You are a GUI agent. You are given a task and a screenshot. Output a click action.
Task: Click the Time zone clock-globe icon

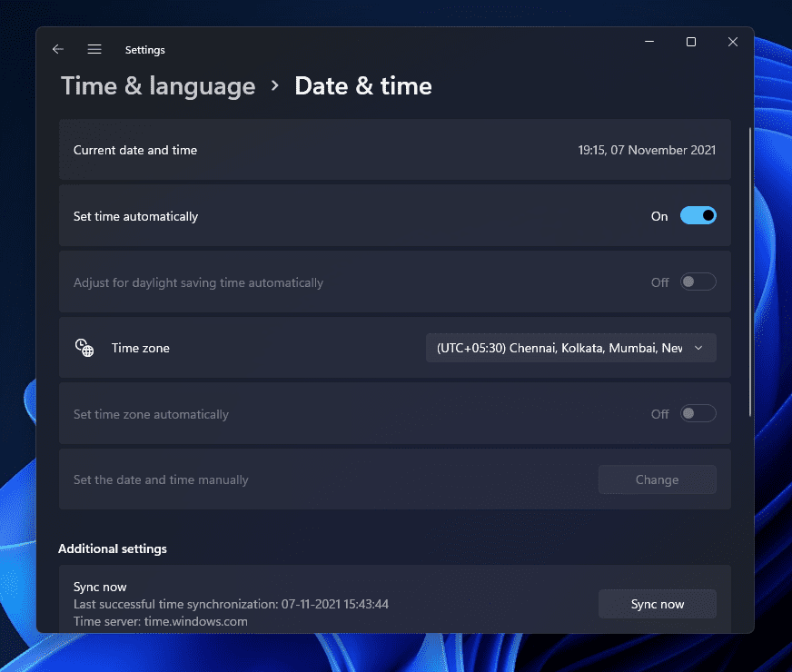pos(84,348)
